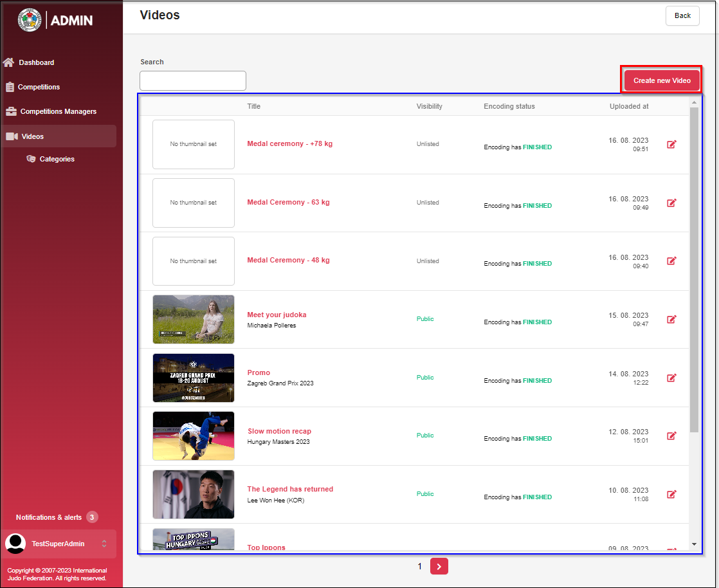Viewport: 719px width, 588px height.
Task: Open edit icon for Medal Ceremony - 63 kg
Action: pos(671,203)
